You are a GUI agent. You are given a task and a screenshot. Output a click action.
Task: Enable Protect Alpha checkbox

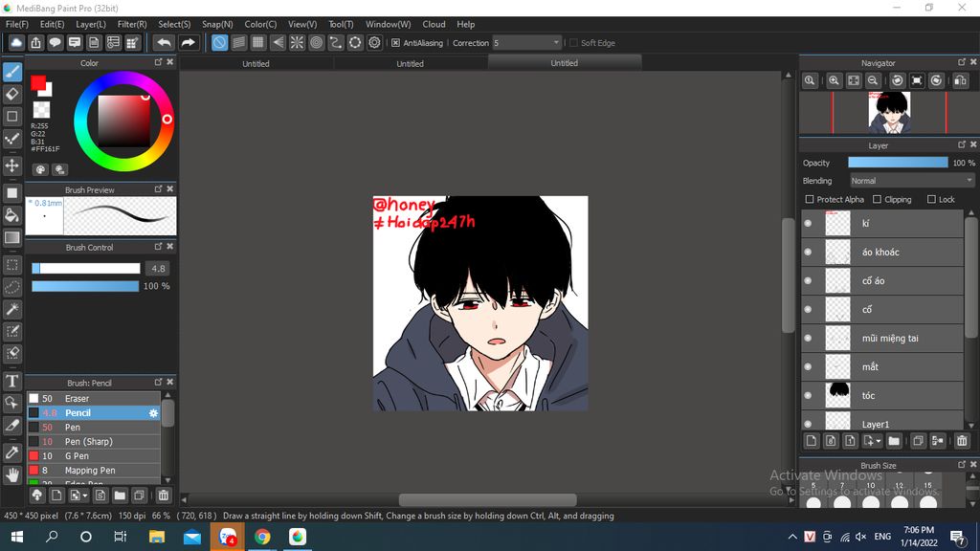coord(810,199)
